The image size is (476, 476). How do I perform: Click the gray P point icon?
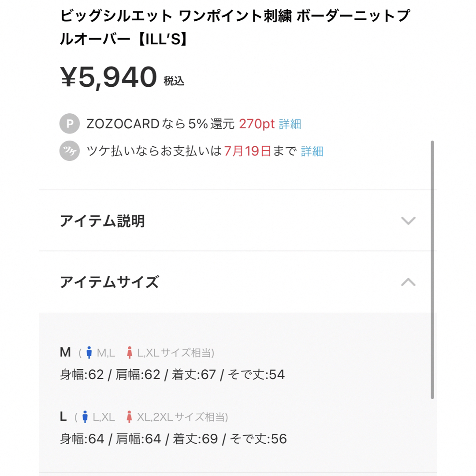[x=70, y=123]
